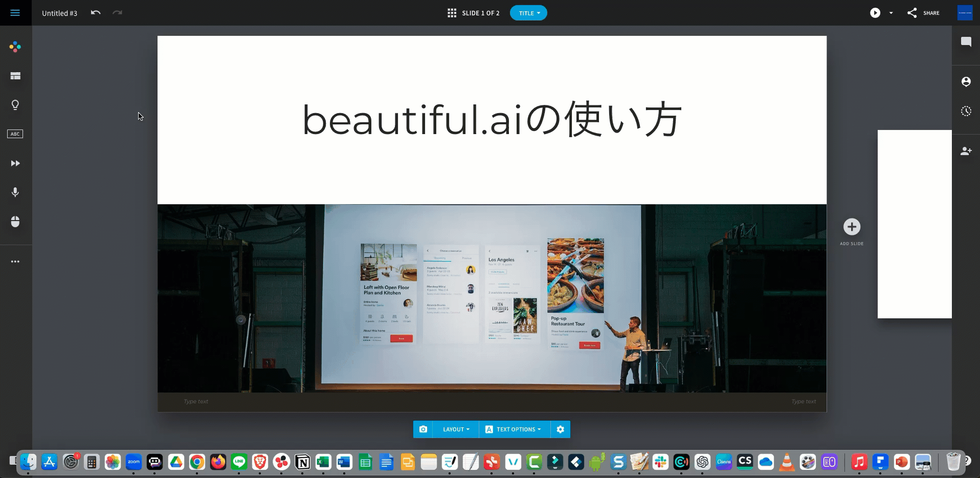Launch Google Chrome from the dock
The height and width of the screenshot is (478, 980).
[x=197, y=462]
